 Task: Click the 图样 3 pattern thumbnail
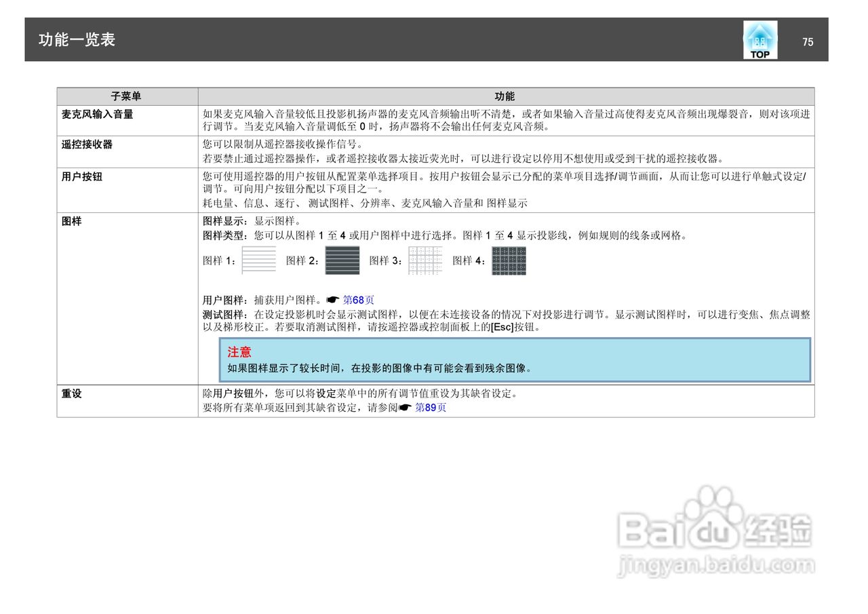[x=425, y=261]
